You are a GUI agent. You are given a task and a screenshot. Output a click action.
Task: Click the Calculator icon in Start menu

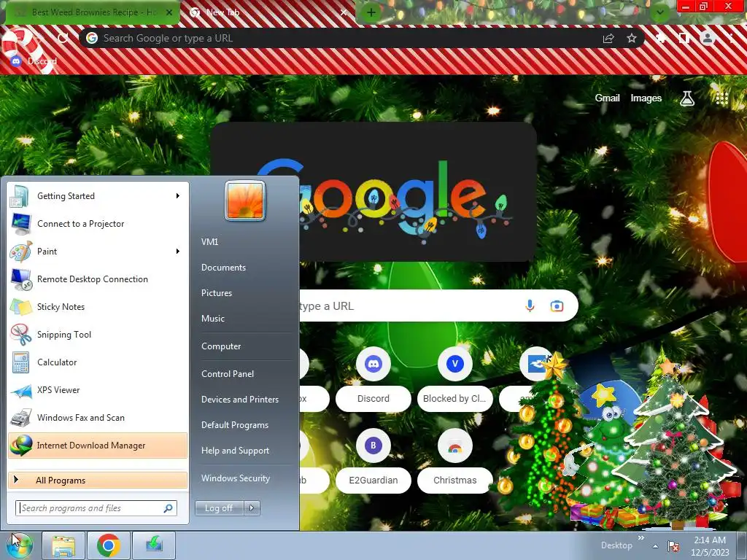20,362
